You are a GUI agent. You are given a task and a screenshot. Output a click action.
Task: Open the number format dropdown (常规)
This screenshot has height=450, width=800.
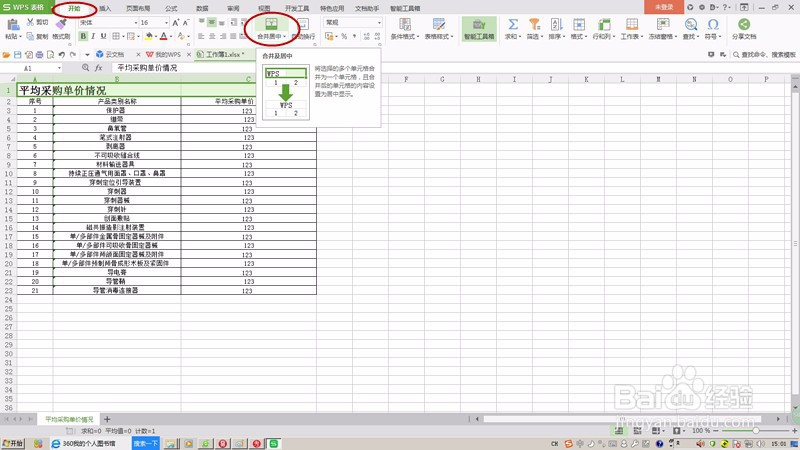(x=379, y=22)
